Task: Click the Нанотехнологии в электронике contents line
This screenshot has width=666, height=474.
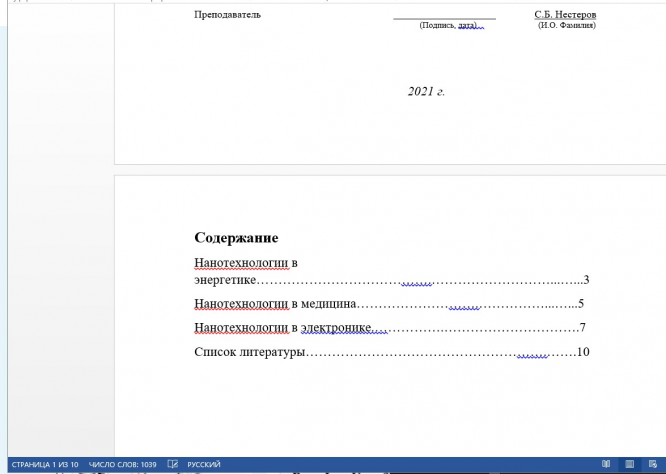Action: (390, 328)
